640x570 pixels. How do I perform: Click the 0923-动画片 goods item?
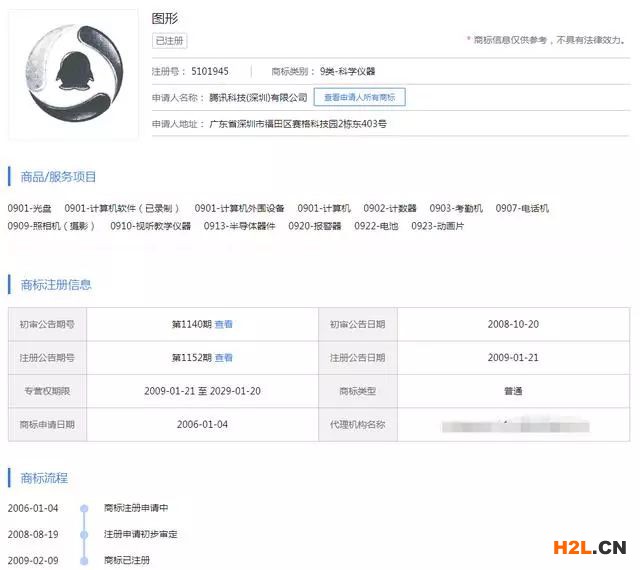tap(437, 226)
